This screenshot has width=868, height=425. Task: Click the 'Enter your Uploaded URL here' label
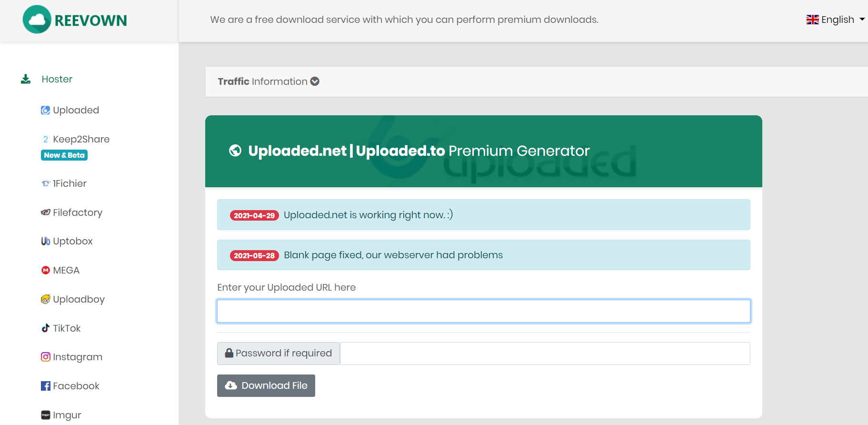coord(287,287)
